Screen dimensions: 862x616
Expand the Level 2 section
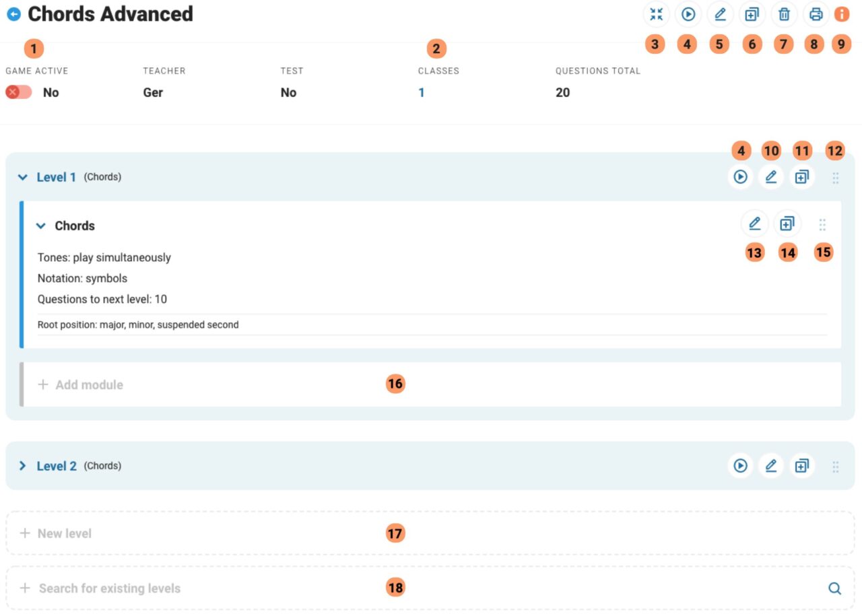click(22, 465)
